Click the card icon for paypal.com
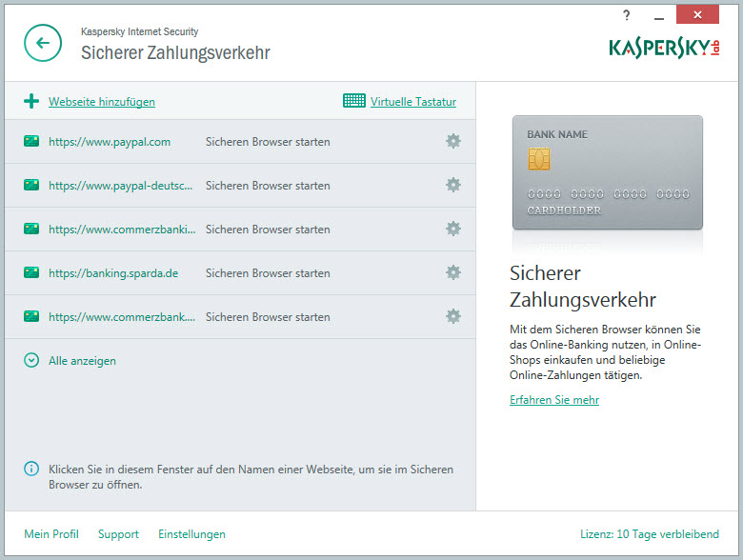Screen dimensions: 743x560 click(x=31, y=141)
